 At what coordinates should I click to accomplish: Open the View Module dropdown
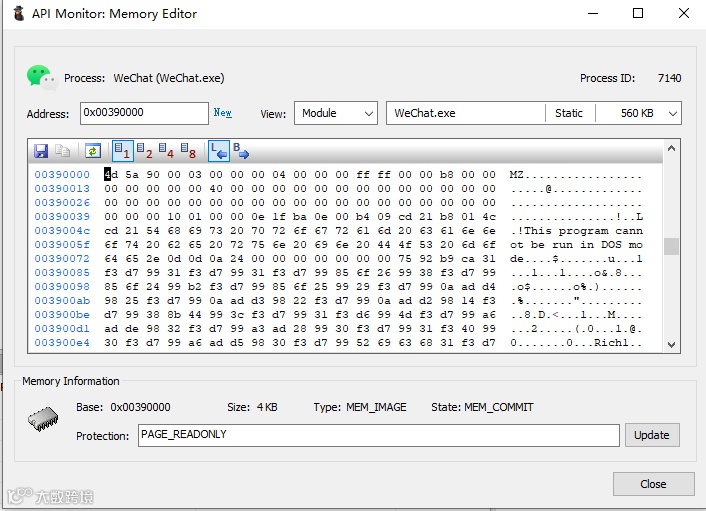tap(335, 113)
